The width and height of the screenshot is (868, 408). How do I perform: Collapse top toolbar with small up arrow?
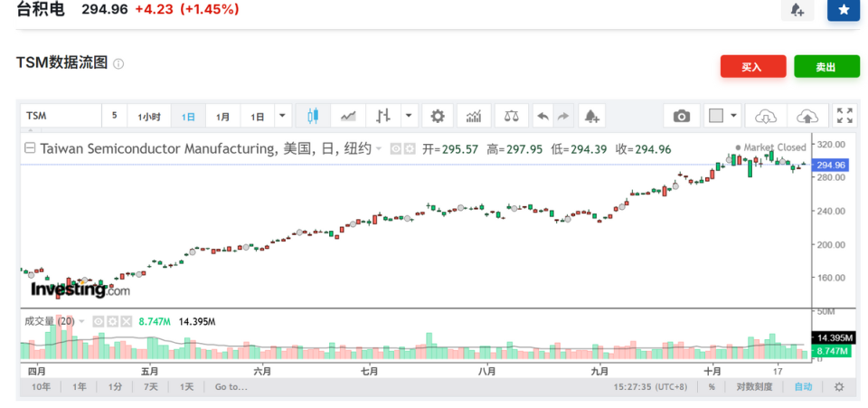(31, 130)
